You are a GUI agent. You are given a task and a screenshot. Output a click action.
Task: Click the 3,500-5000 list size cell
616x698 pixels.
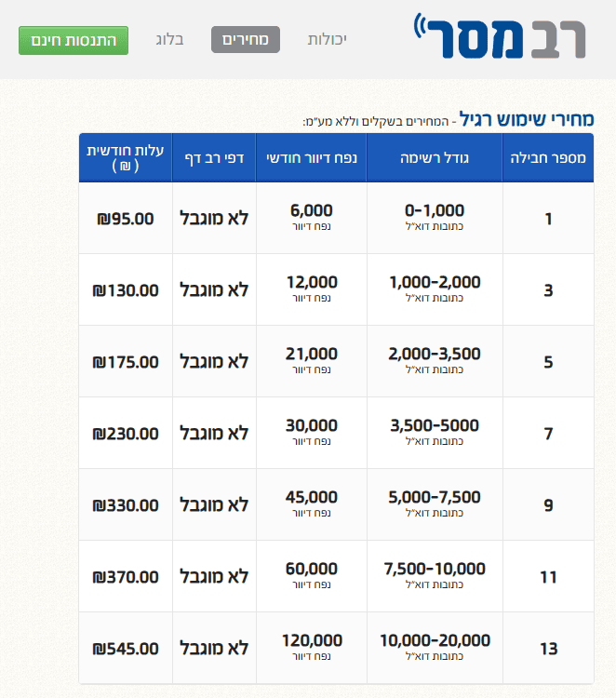click(x=435, y=433)
